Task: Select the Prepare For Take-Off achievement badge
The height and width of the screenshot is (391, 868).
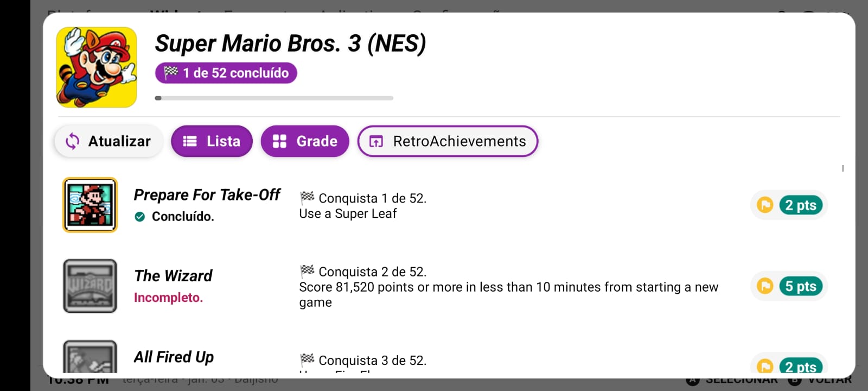Action: [x=90, y=205]
